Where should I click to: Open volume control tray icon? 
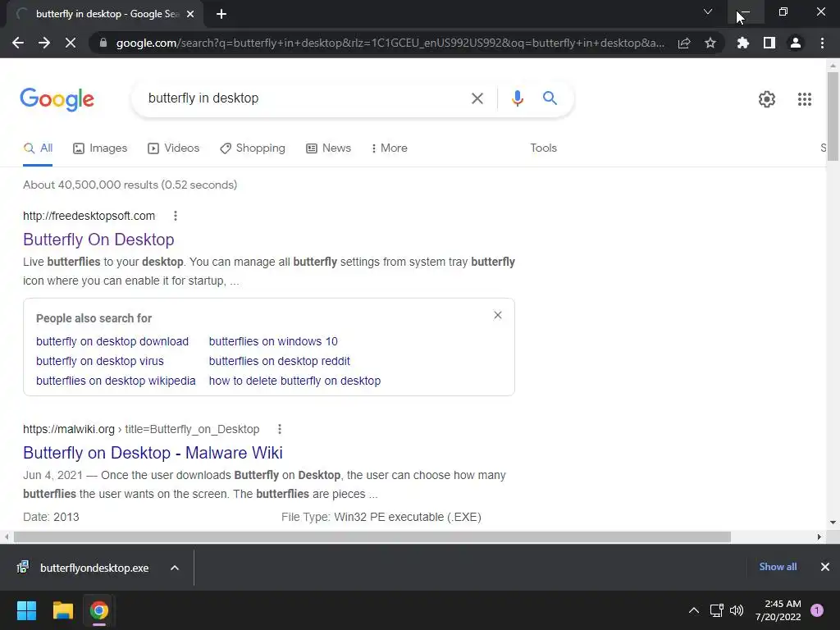[x=737, y=610]
